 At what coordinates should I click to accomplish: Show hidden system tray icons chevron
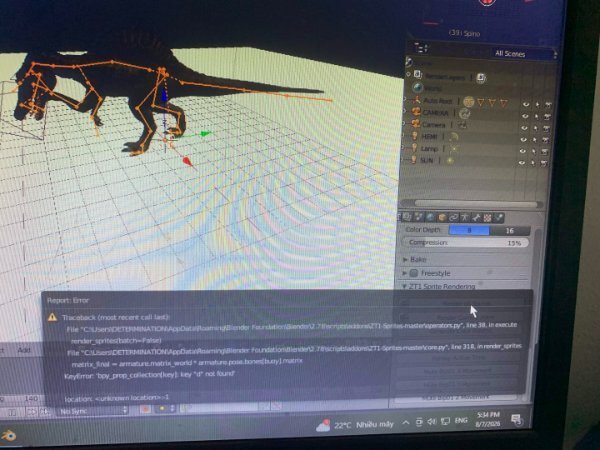tap(406, 423)
